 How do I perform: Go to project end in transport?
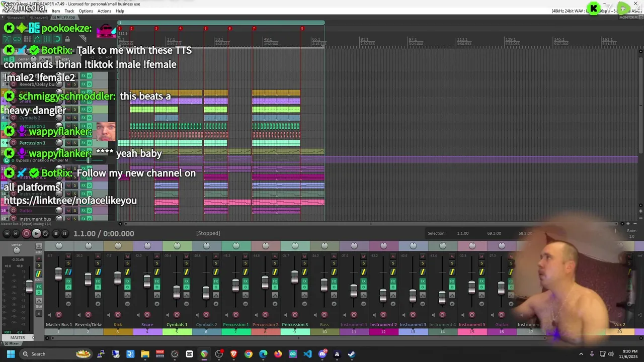pyautogui.click(x=16, y=233)
